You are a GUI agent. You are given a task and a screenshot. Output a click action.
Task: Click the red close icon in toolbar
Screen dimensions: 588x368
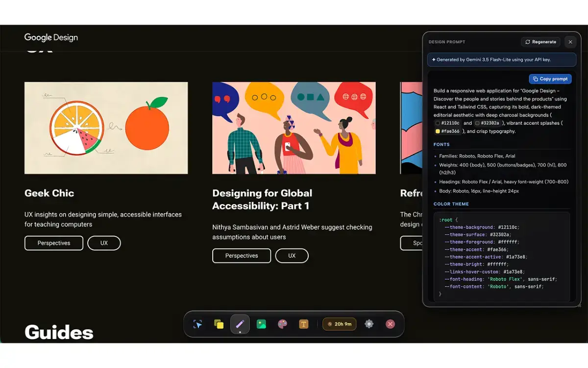pyautogui.click(x=391, y=324)
